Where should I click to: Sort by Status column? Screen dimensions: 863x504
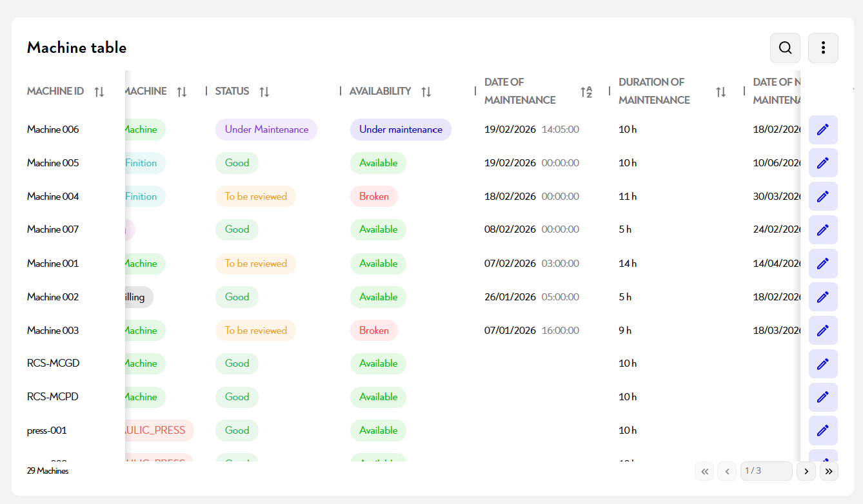(264, 92)
